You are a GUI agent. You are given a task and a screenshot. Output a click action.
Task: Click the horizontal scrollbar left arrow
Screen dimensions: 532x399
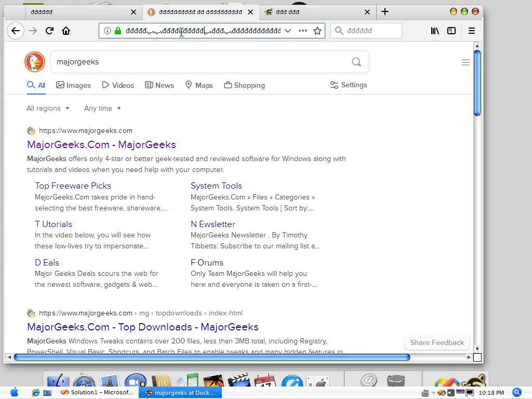pyautogui.click(x=9, y=357)
